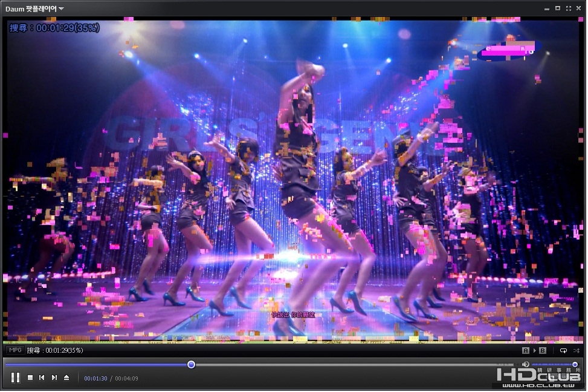The image size is (588, 392).
Task: Click the status text 搜尋 : 00:01:29(35%)
Action: tap(55, 351)
